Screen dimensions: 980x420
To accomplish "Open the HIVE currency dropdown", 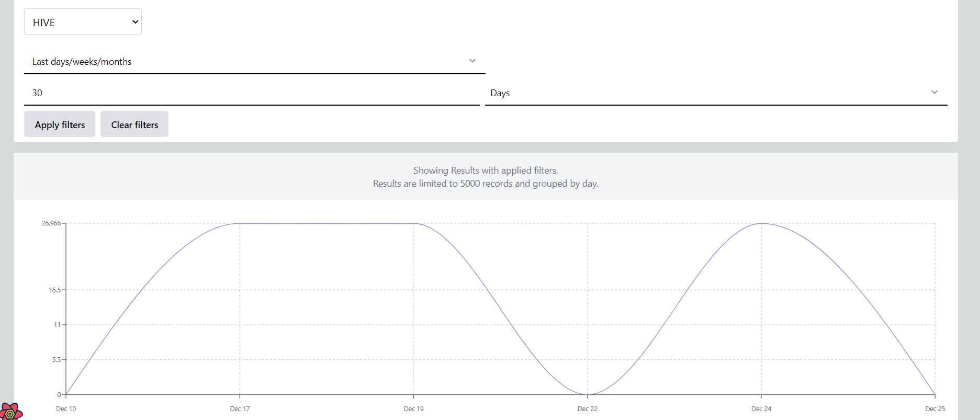I will pos(83,22).
